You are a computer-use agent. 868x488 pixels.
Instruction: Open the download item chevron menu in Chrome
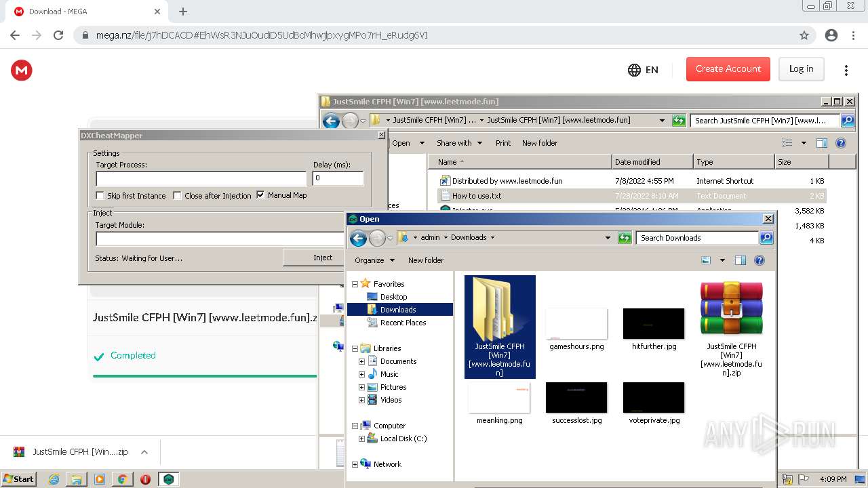point(144,452)
